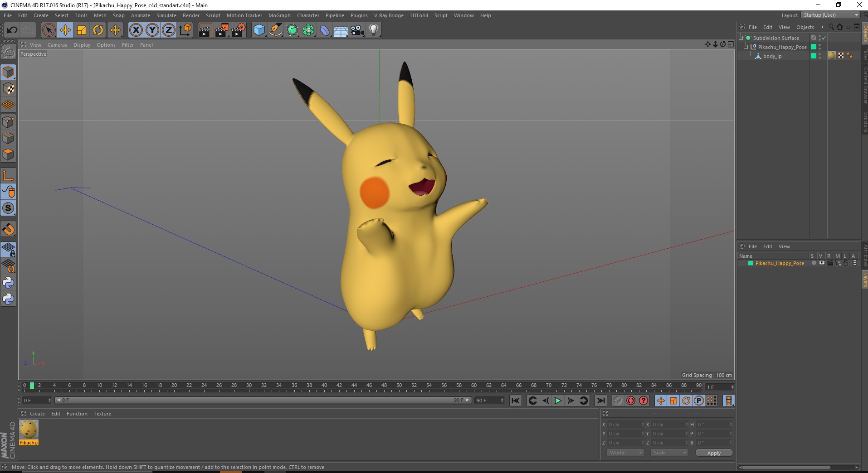Toggle the Z axis lock
Viewport: 868px width, 473px height.
click(169, 30)
